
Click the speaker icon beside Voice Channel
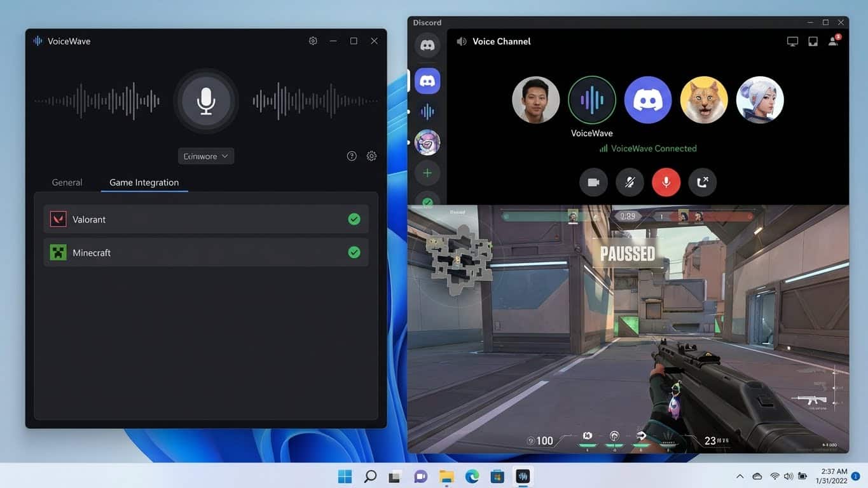[x=462, y=41]
